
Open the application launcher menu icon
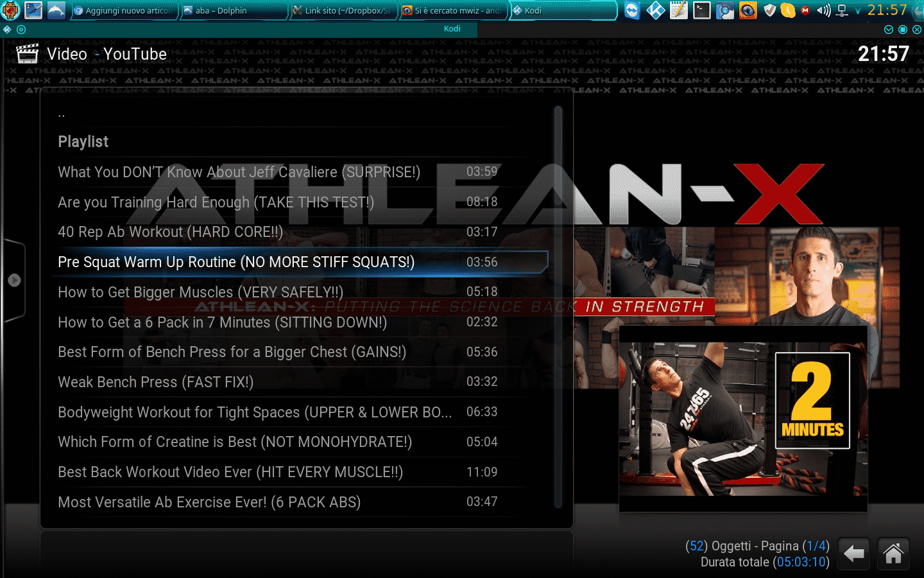click(x=11, y=10)
